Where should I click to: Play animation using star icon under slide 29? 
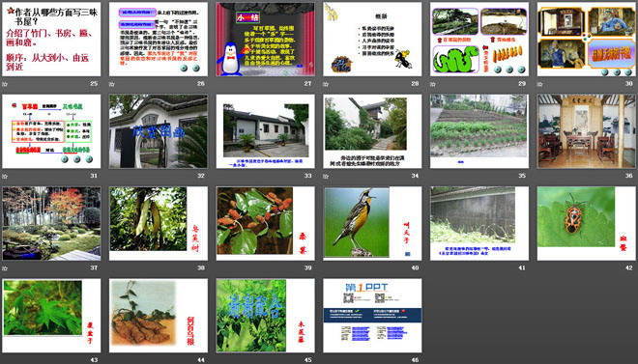pyautogui.click(x=433, y=84)
